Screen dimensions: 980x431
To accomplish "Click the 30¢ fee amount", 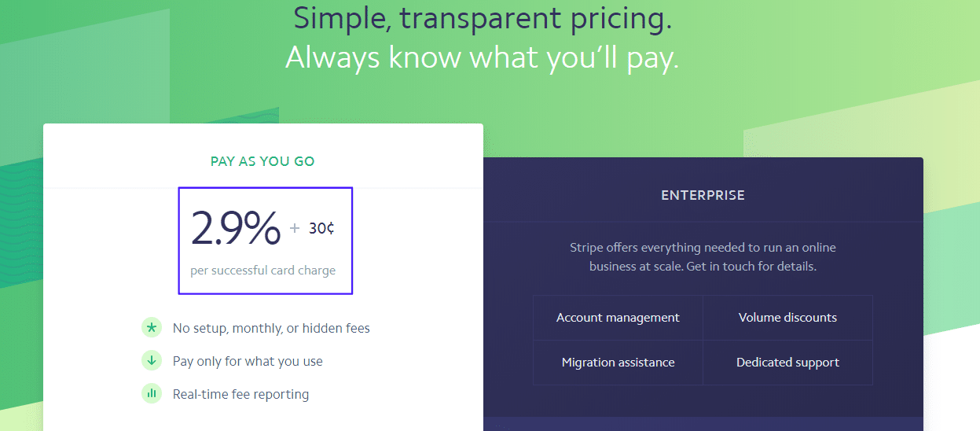I will click(321, 228).
